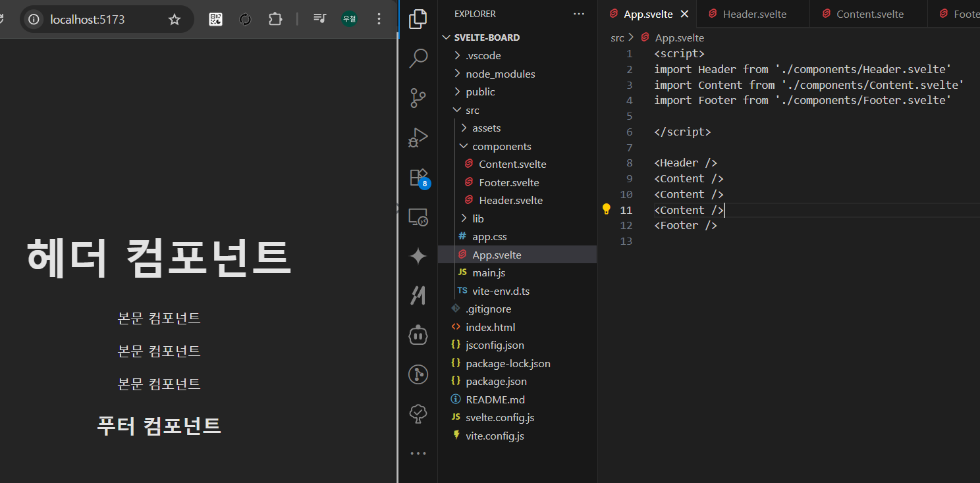Viewport: 980px width, 483px height.
Task: Click the tree with checkmark icon
Action: [x=418, y=414]
